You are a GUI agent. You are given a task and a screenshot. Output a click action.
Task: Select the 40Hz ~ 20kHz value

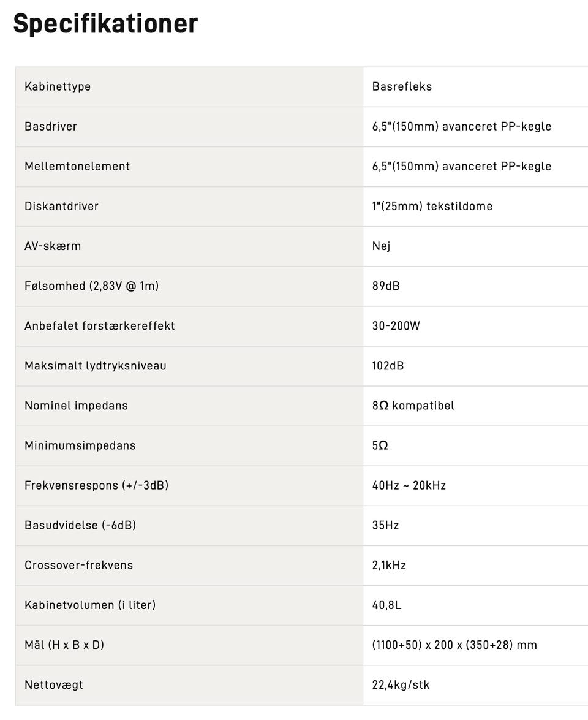coord(409,485)
